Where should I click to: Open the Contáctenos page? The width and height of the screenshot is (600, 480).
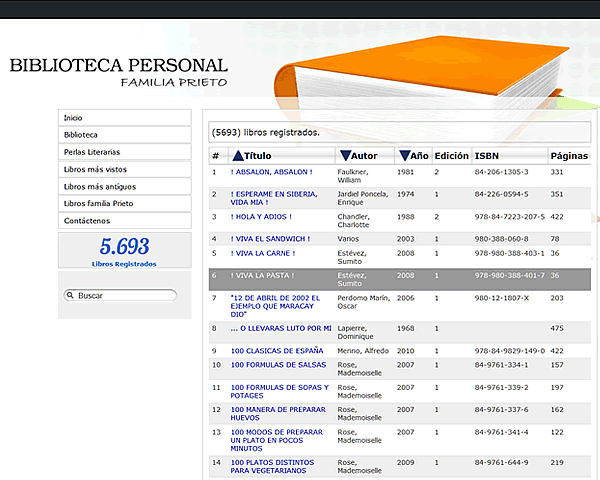[124, 220]
